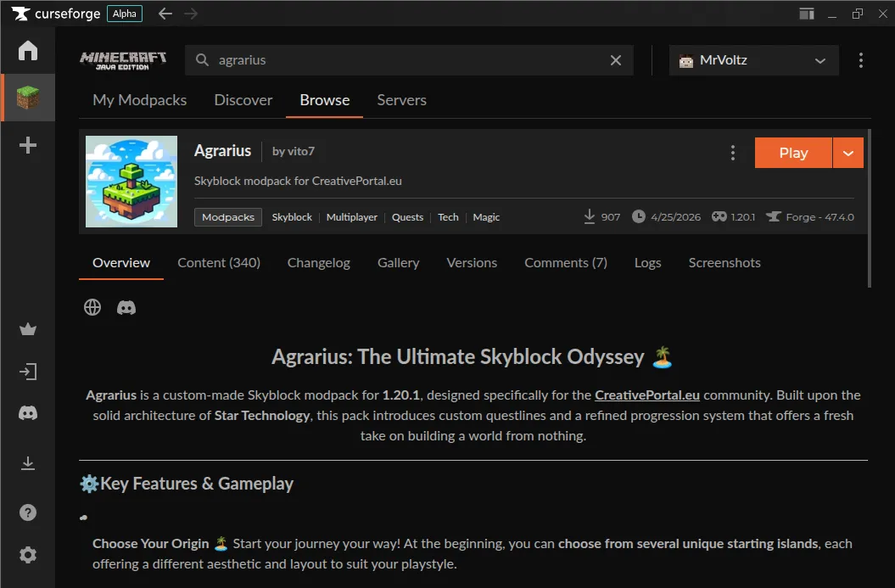Click the Forge anvil icon
Viewport: 895px width, 588px height.
pos(774,216)
